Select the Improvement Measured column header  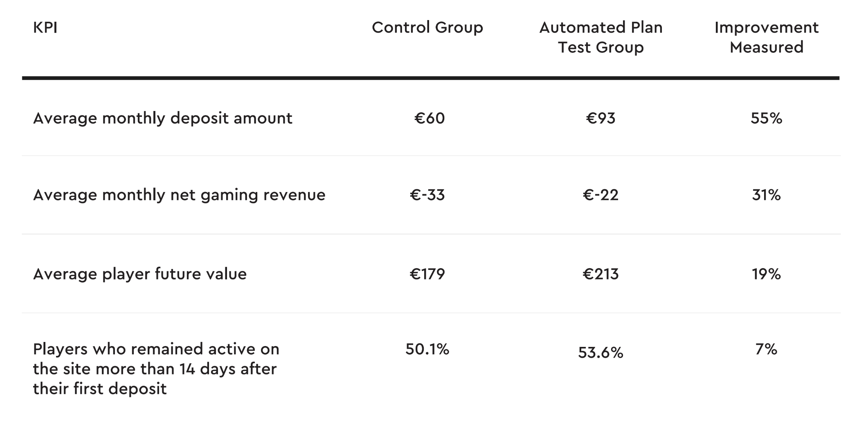coord(767,37)
